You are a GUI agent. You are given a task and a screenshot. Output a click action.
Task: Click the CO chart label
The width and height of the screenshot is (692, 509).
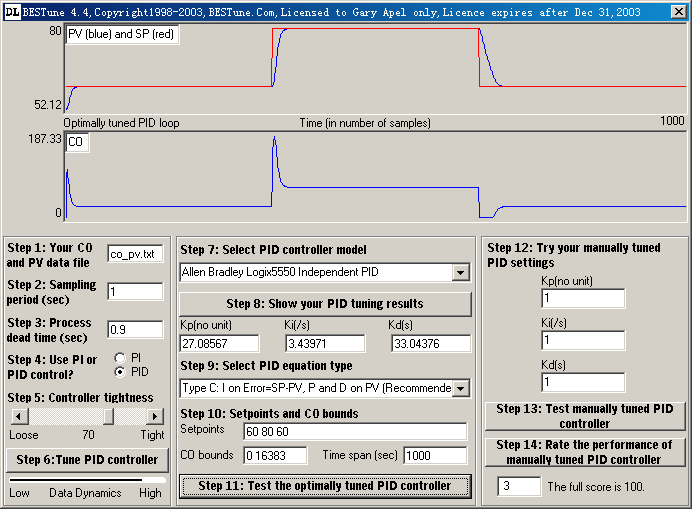pyautogui.click(x=77, y=142)
